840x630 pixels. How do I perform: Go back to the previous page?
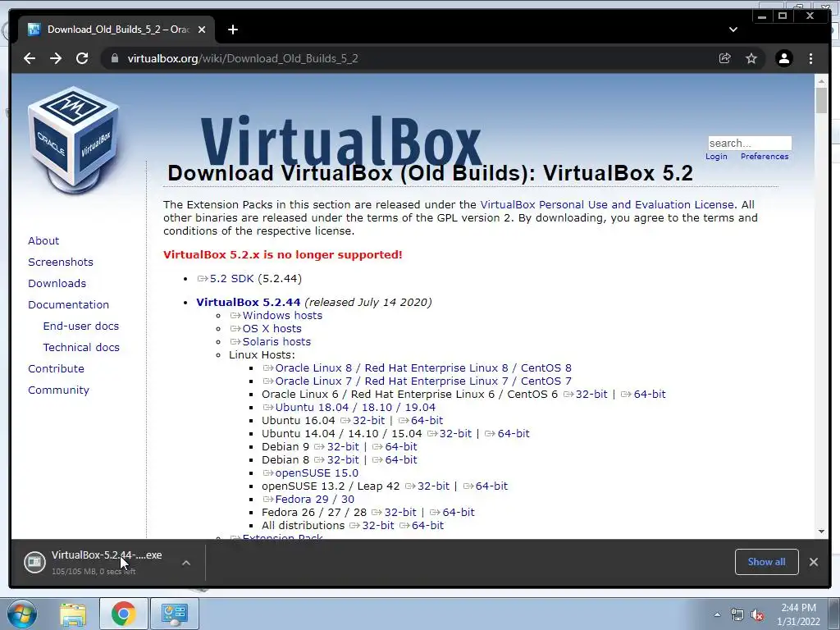coord(30,58)
